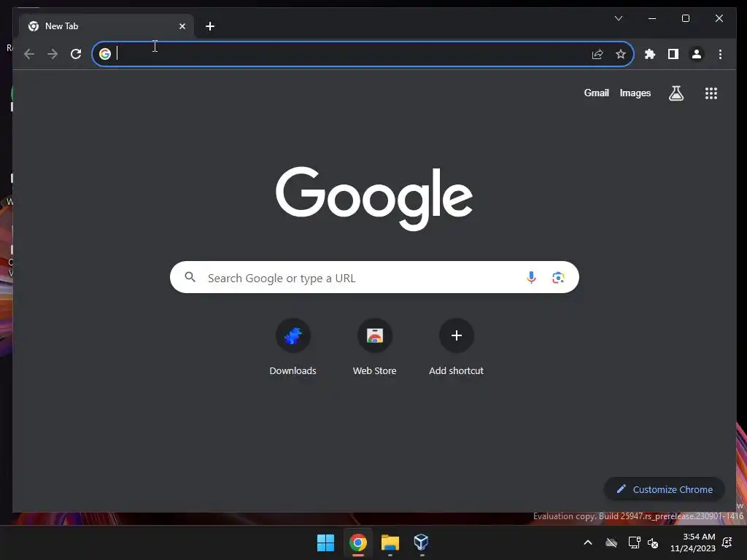Open the Images link

pos(635,93)
